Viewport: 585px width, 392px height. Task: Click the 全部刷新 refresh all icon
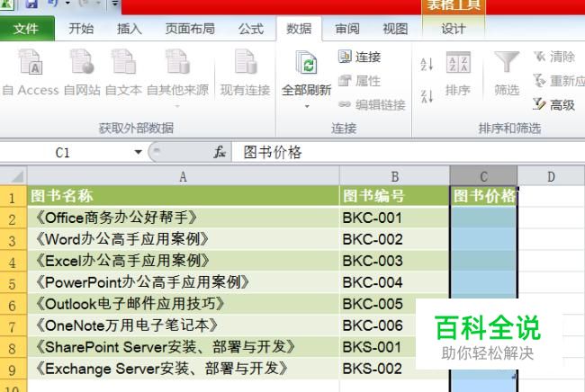[x=306, y=62]
